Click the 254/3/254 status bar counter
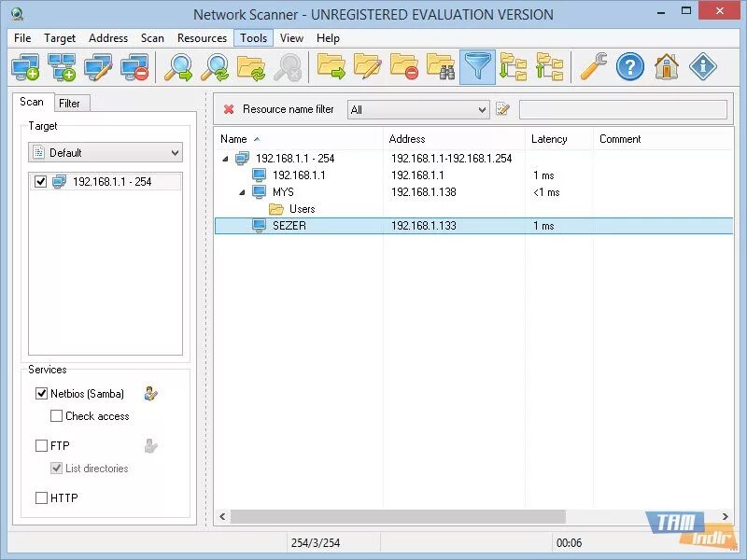Screen dimensions: 747x560 (316, 543)
